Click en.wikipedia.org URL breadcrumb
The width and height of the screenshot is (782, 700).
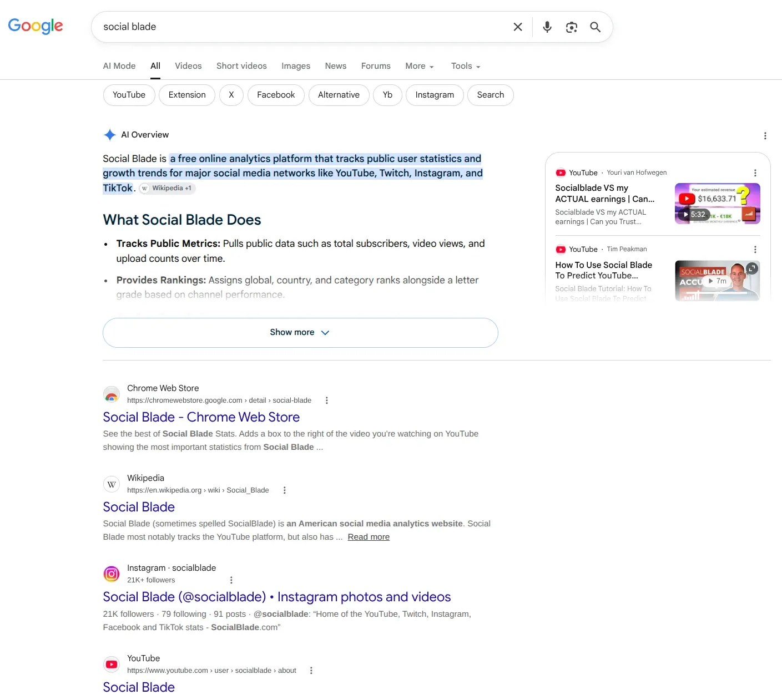pyautogui.click(x=198, y=490)
